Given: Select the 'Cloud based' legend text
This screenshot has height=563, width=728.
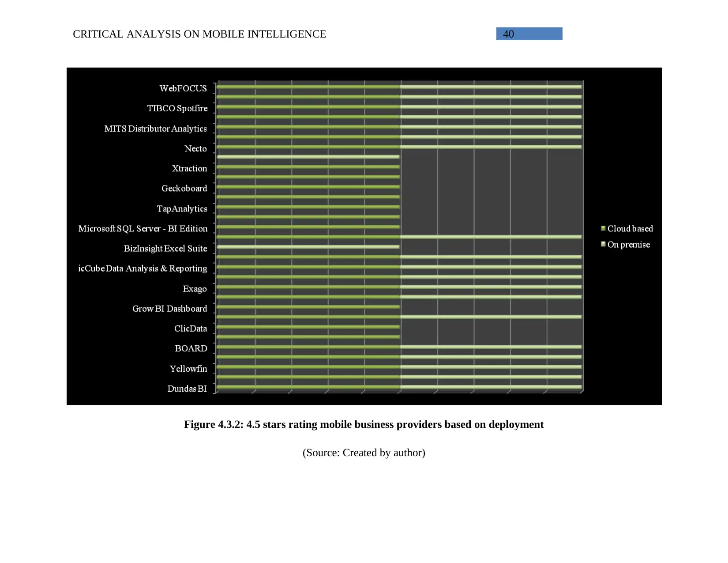Looking at the screenshot, I should [630, 228].
